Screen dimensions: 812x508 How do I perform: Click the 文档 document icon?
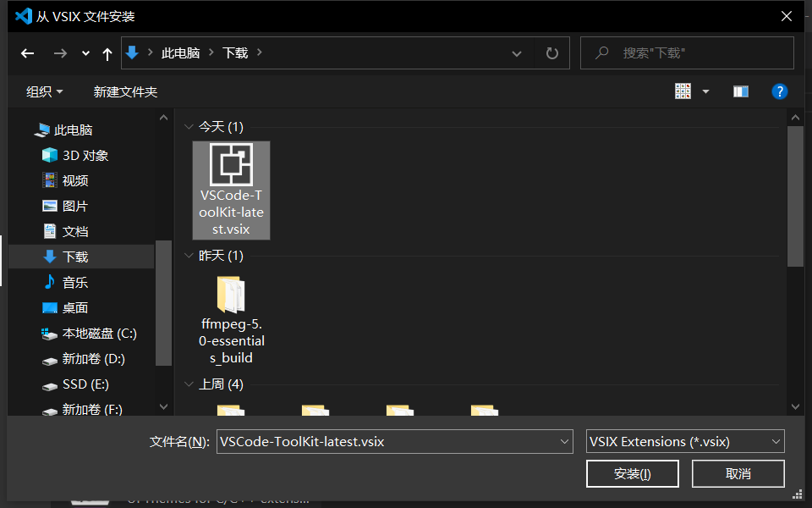point(50,231)
